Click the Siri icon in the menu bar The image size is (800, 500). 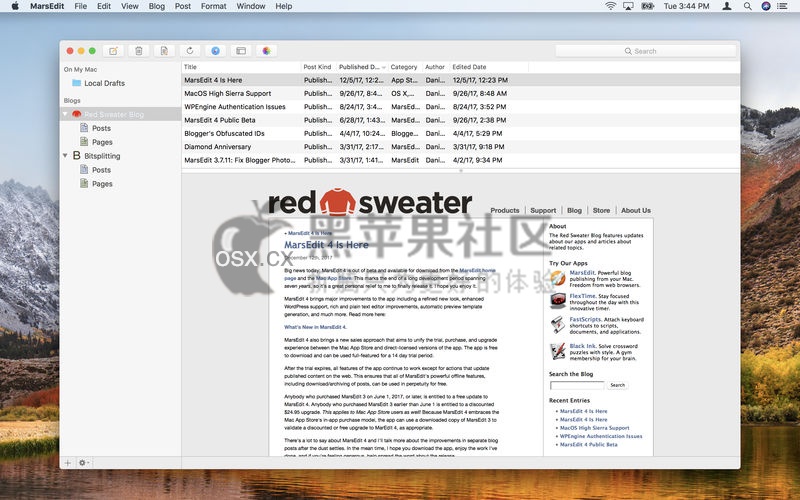point(766,6)
